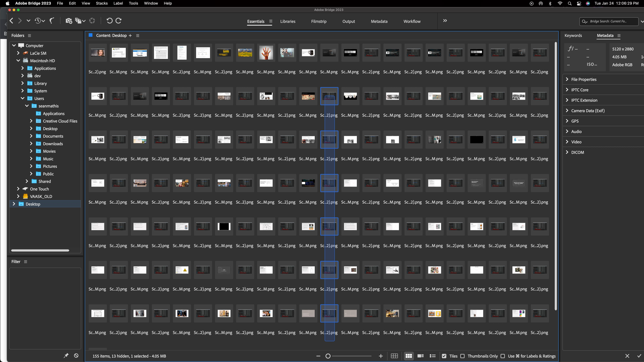
Task: Open the Keywords panel tab
Action: (x=573, y=35)
